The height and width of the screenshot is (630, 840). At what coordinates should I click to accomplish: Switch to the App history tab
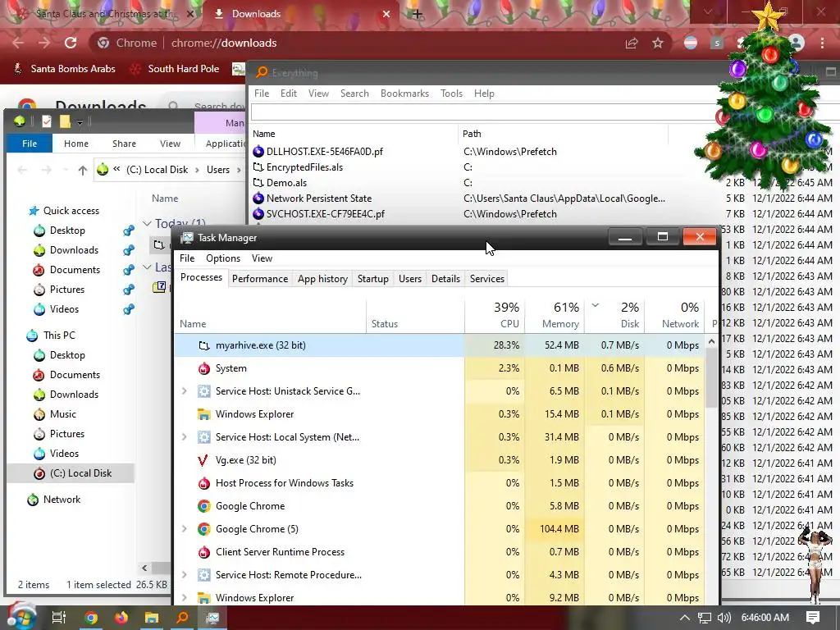[322, 279]
